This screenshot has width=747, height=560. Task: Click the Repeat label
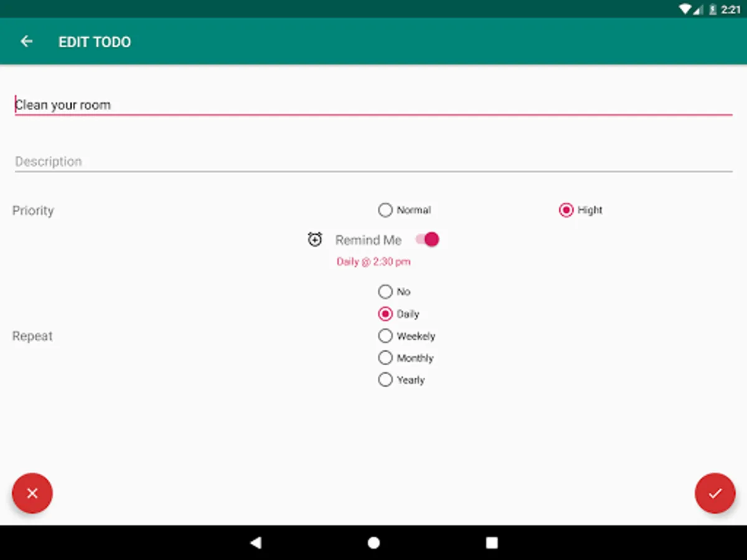tap(32, 336)
